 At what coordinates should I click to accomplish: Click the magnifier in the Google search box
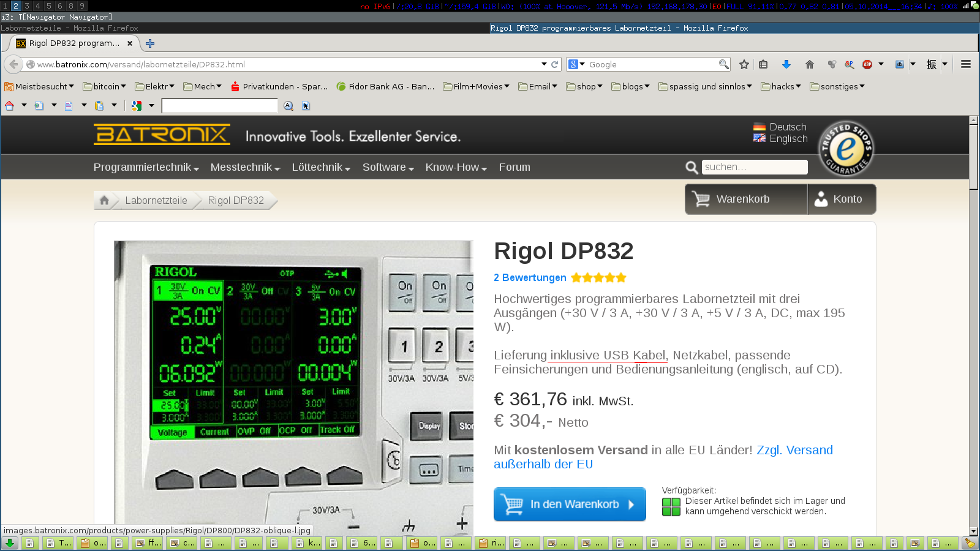coord(724,64)
